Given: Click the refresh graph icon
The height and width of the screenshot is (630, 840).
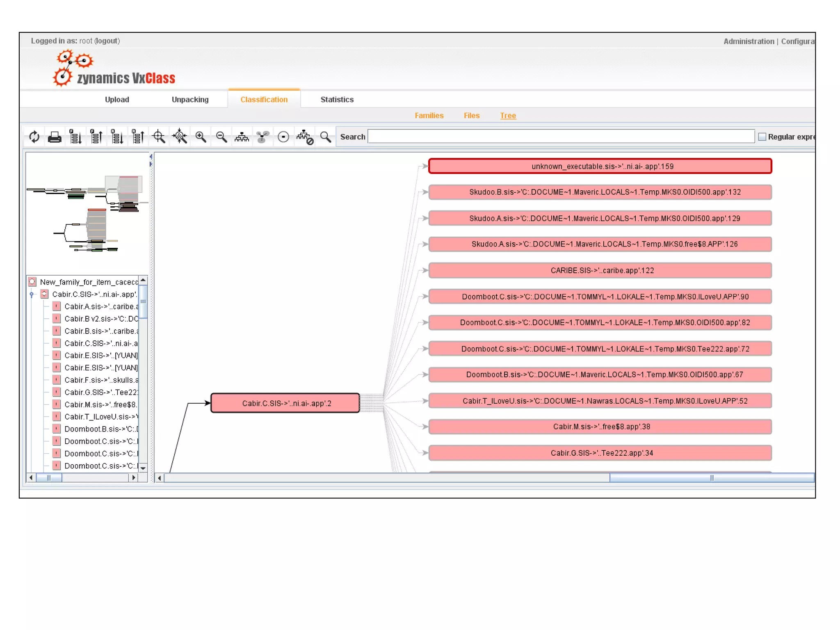Looking at the screenshot, I should tap(34, 137).
